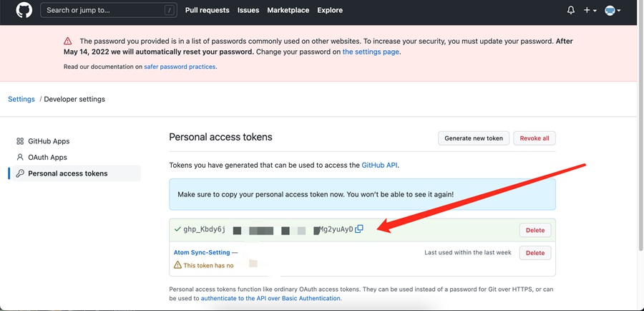Delete the Atom Sync-Setting token
The image size is (644, 311).
pos(535,253)
